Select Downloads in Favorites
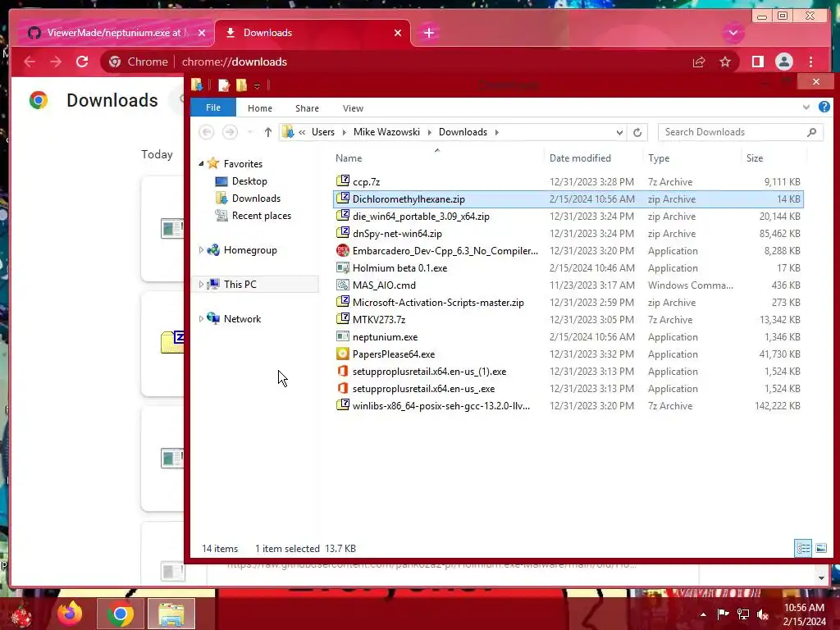This screenshot has height=630, width=840. pos(256,199)
